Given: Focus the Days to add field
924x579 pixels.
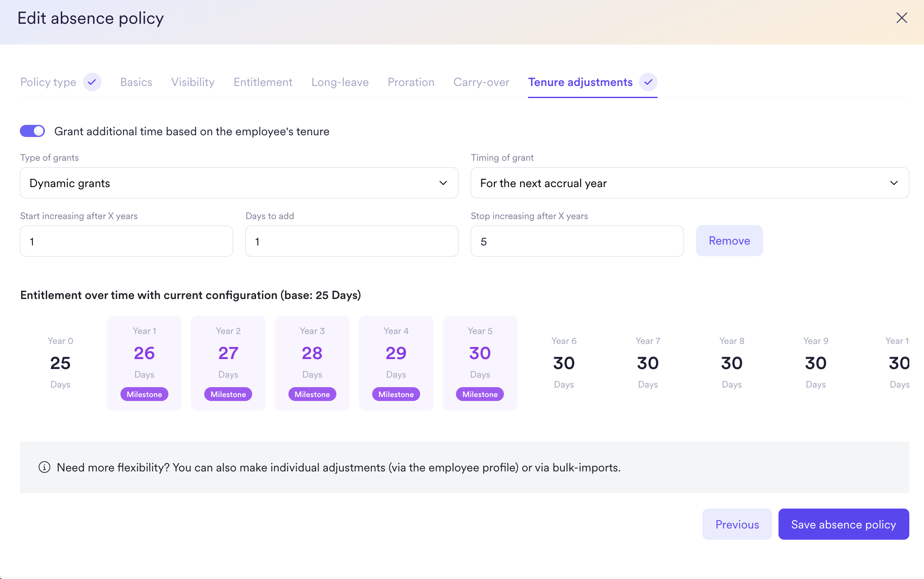Looking at the screenshot, I should pos(351,241).
